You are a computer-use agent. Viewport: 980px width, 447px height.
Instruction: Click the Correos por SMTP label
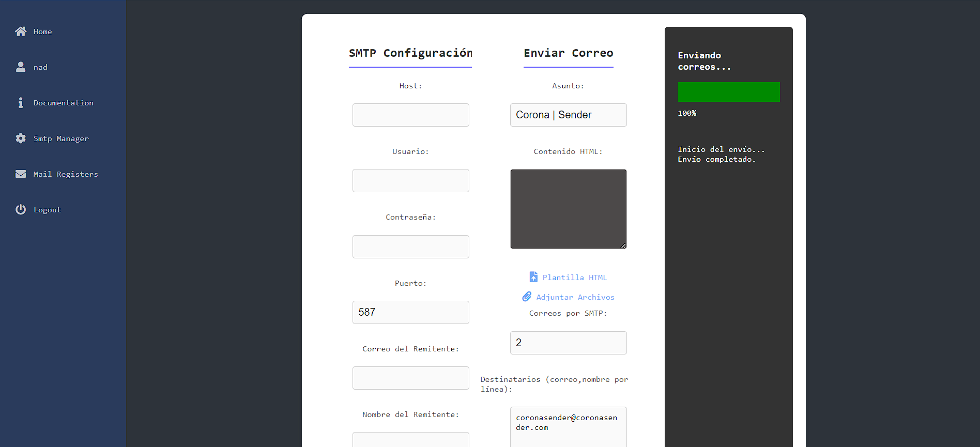569,313
